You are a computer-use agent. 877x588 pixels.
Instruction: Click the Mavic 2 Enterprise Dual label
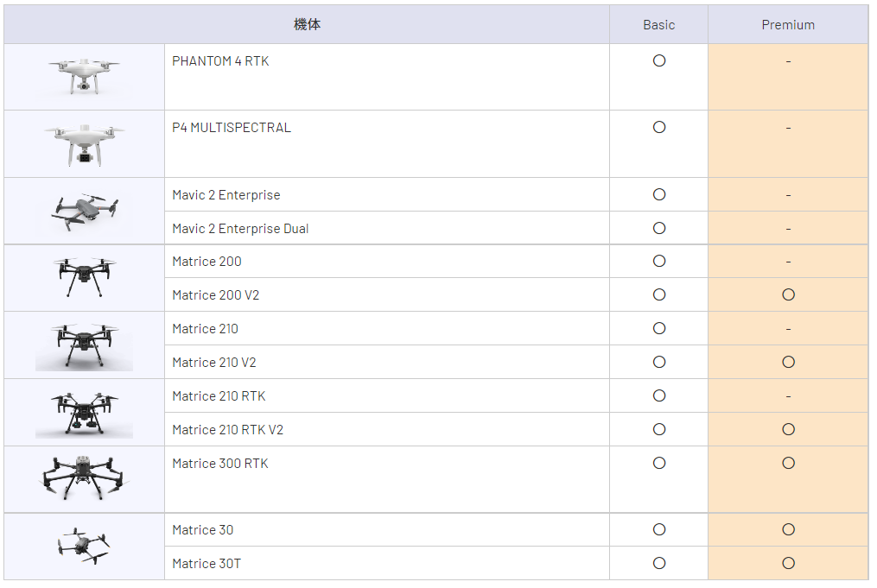(x=240, y=229)
